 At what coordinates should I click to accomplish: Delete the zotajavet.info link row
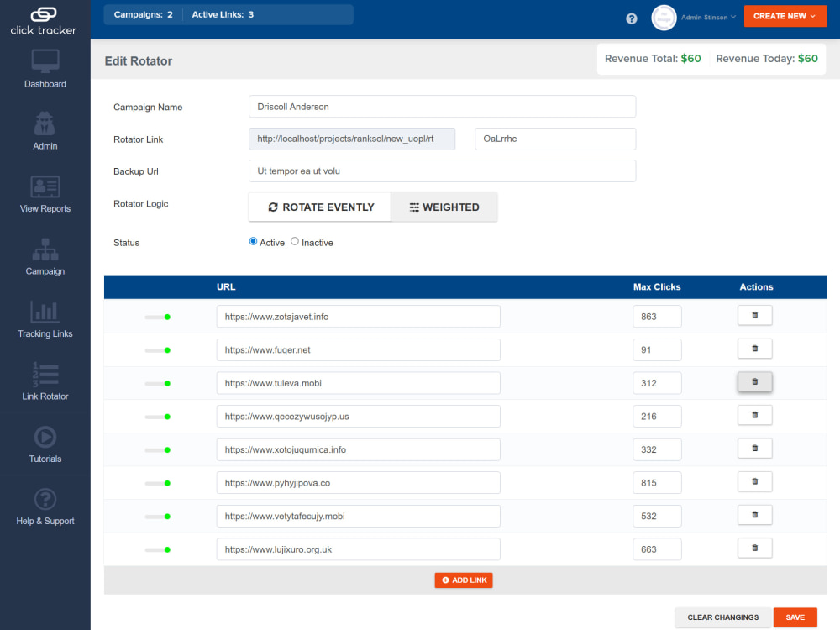point(755,316)
